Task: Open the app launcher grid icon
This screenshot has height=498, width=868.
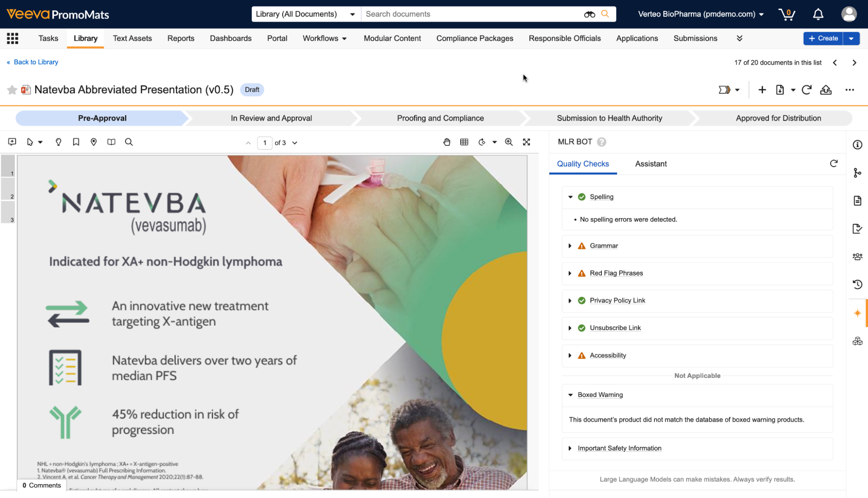Action: [x=13, y=39]
